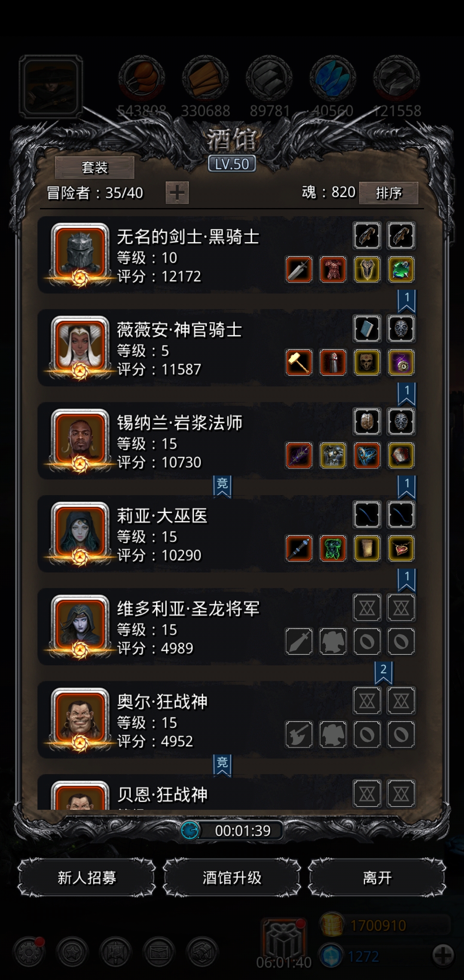This screenshot has height=980, width=464.
Task: Select the sword weapon slot of 无名的剑士·黑骑士
Action: [299, 269]
